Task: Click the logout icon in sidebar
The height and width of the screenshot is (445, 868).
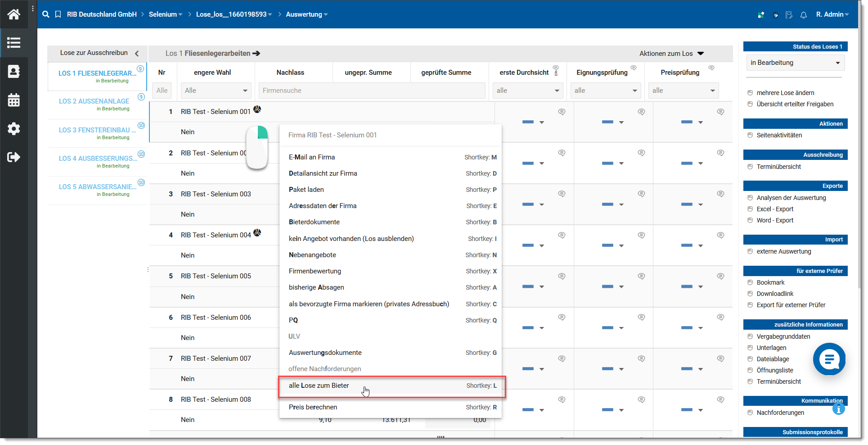Action: [13, 157]
